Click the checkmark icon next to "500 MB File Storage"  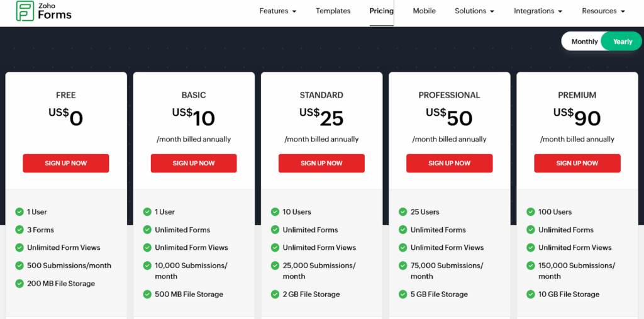[x=147, y=294]
